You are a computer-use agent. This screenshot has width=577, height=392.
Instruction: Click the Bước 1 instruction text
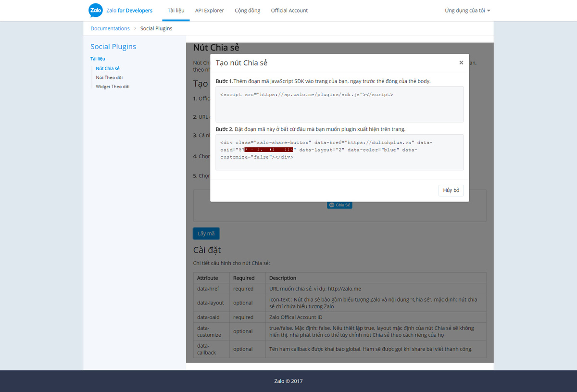click(323, 81)
